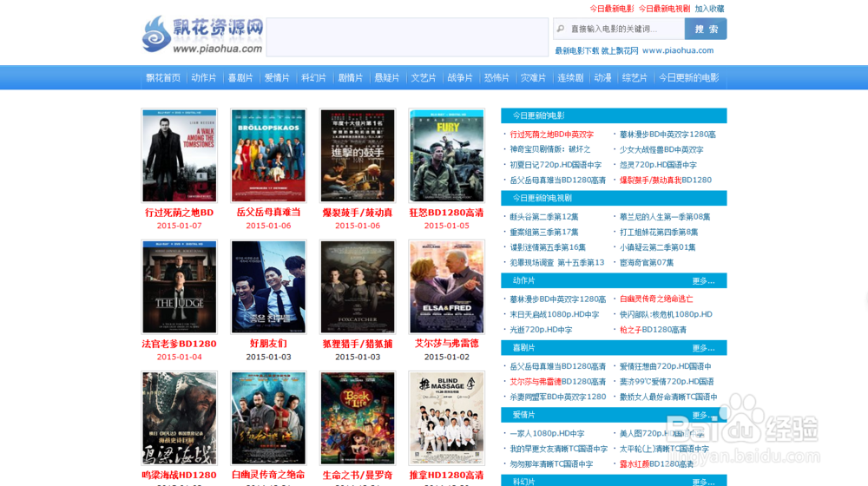Viewport: 868px width, 486px height.
Task: Go to 飘花首页 nav item
Action: 163,78
